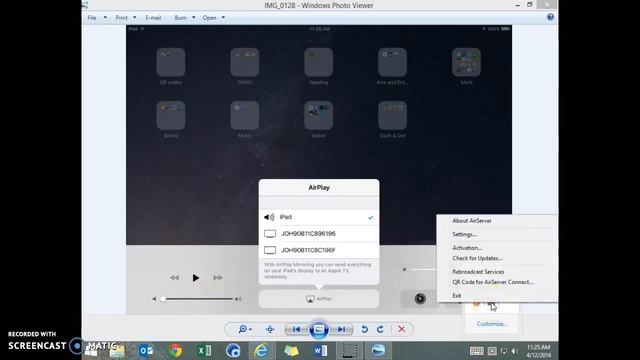
Task: Click the AirPlay button in control center
Action: coord(319,299)
